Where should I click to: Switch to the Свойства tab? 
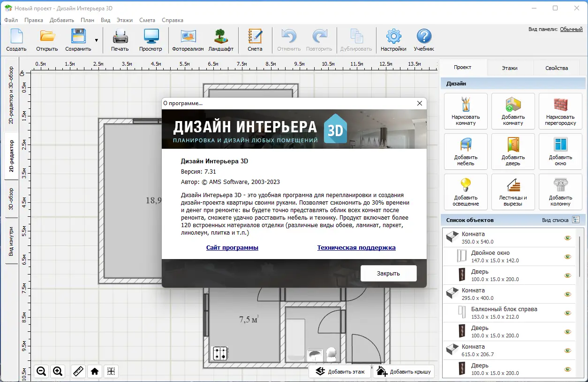point(556,68)
